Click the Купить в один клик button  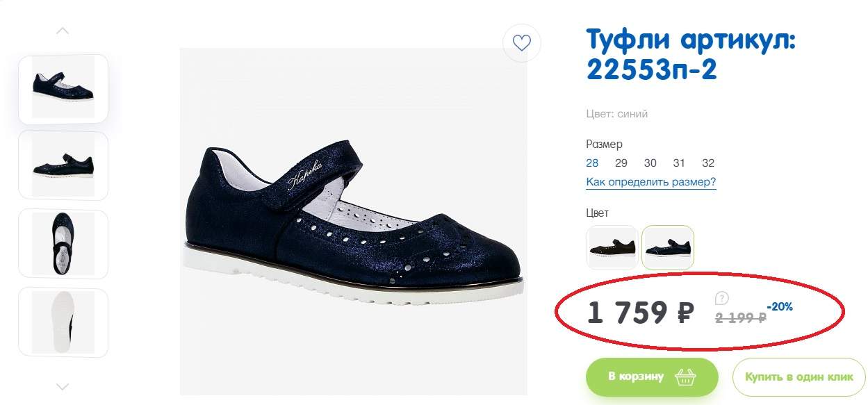tap(799, 377)
